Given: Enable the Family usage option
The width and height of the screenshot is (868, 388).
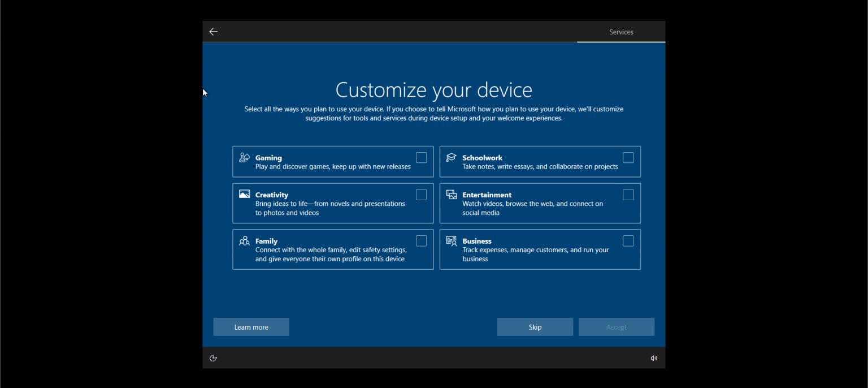Looking at the screenshot, I should point(421,240).
